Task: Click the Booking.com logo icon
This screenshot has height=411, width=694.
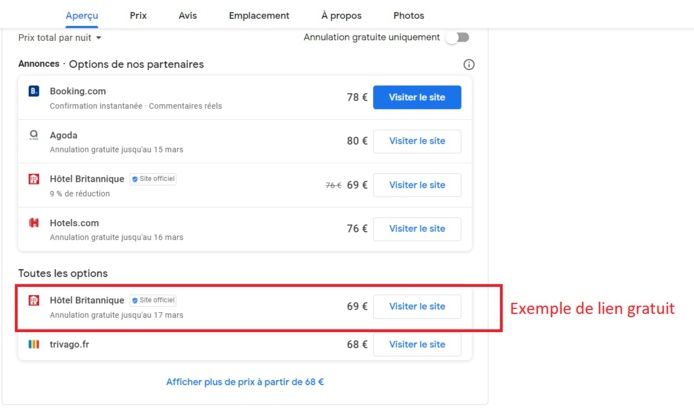Action: coord(34,91)
